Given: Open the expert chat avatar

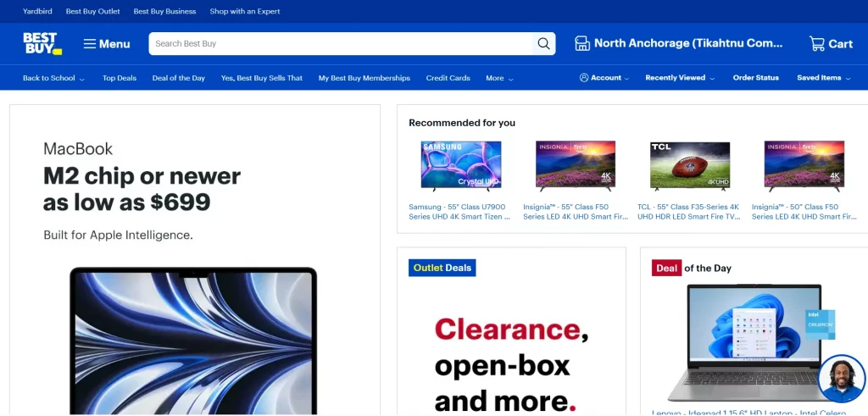Looking at the screenshot, I should pyautogui.click(x=842, y=379).
